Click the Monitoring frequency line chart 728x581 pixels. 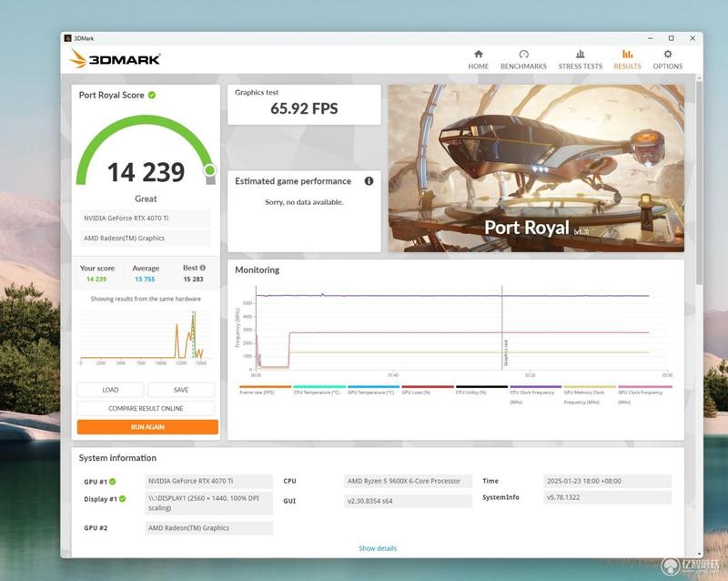coord(452,330)
